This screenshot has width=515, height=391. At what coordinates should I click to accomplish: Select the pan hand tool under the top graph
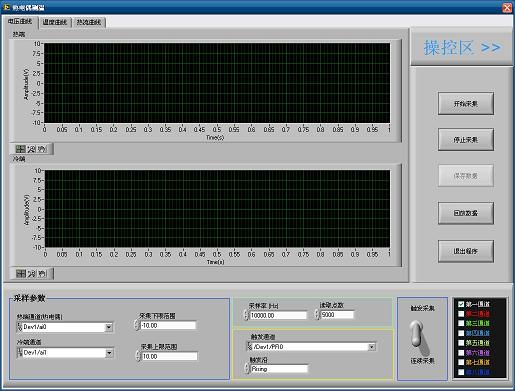[x=42, y=149]
